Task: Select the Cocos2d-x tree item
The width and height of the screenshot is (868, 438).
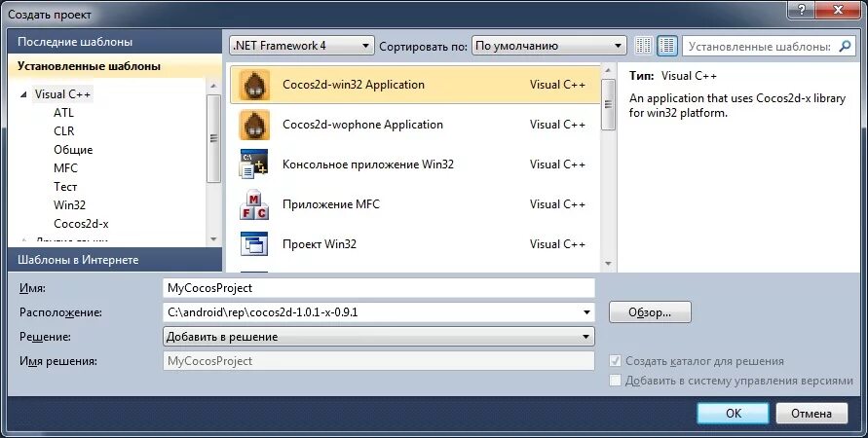Action: 82,224
